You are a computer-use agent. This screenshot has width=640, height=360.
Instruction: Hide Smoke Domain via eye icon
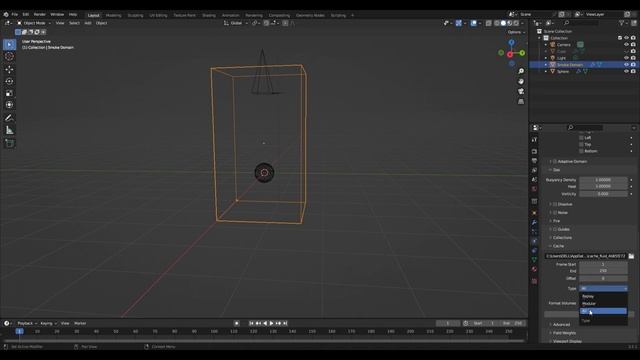[626, 64]
